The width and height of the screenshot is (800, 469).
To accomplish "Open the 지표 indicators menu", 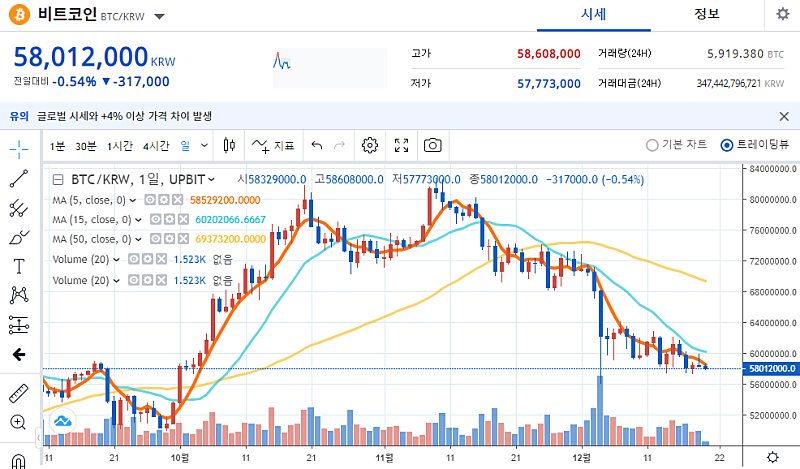I will 273,146.
